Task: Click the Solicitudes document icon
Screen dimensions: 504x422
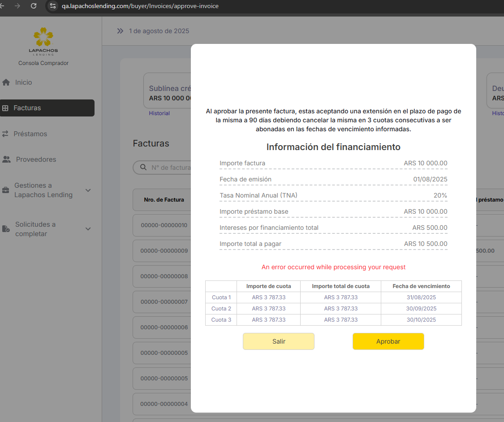Action: [6, 229]
